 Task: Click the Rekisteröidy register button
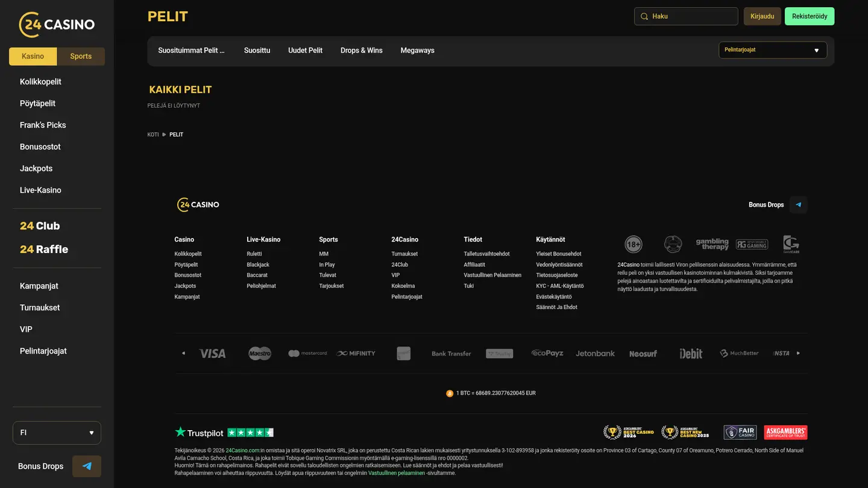[x=810, y=16]
